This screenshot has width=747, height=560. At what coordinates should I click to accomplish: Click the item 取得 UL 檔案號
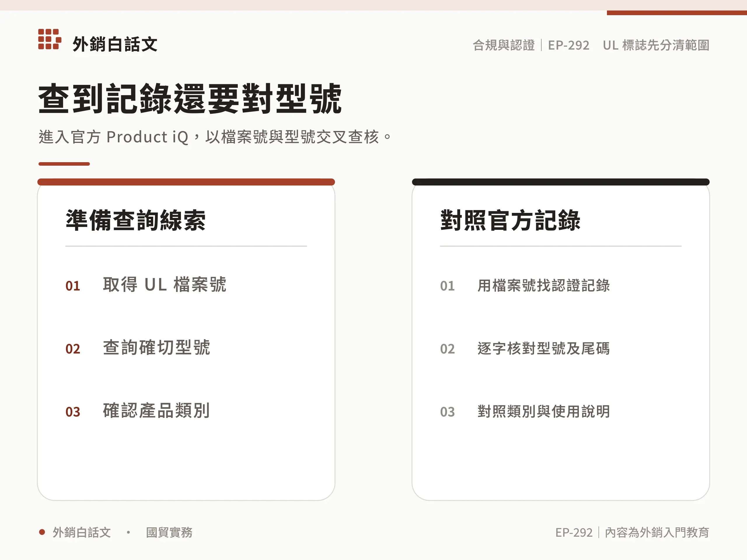pyautogui.click(x=165, y=284)
